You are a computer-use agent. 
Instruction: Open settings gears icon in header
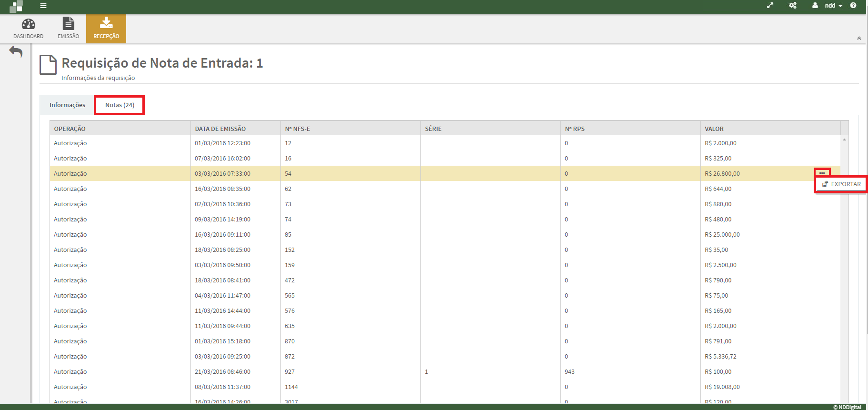pos(793,6)
